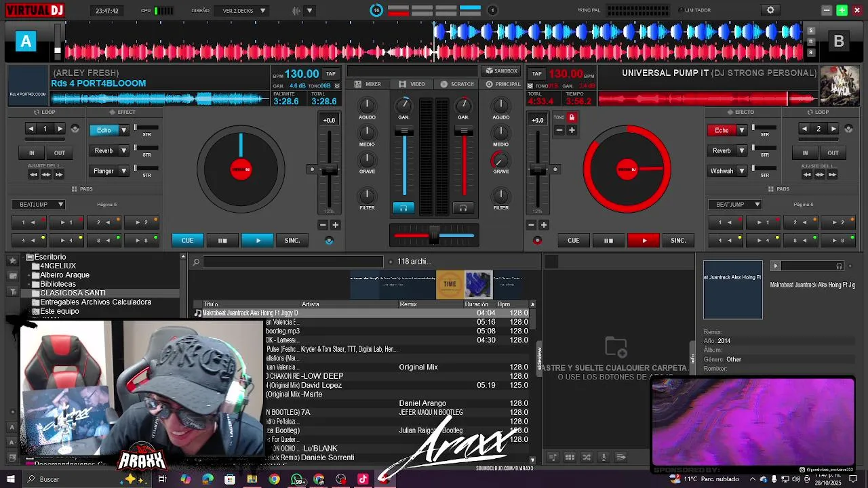Open TikTok from the taskbar
868x488 pixels.
[x=363, y=479]
